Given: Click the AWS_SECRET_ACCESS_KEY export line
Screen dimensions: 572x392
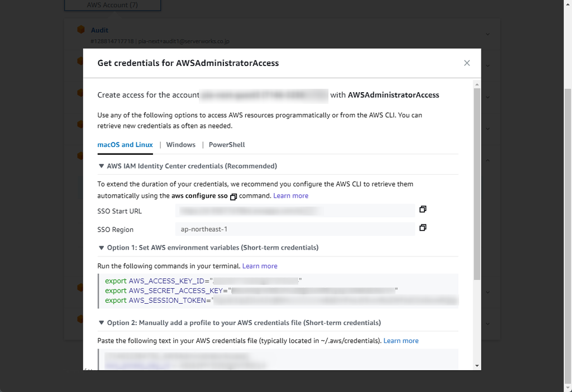Looking at the screenshot, I should [x=251, y=290].
